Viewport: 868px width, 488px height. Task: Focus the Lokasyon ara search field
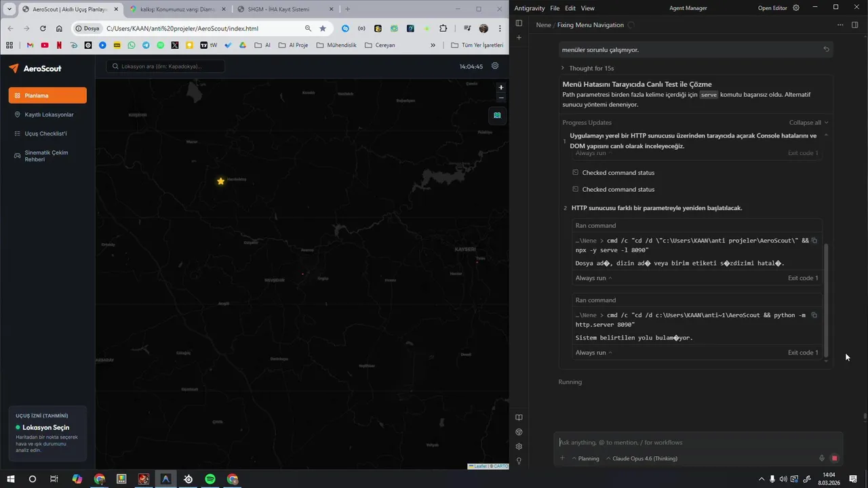tap(165, 66)
